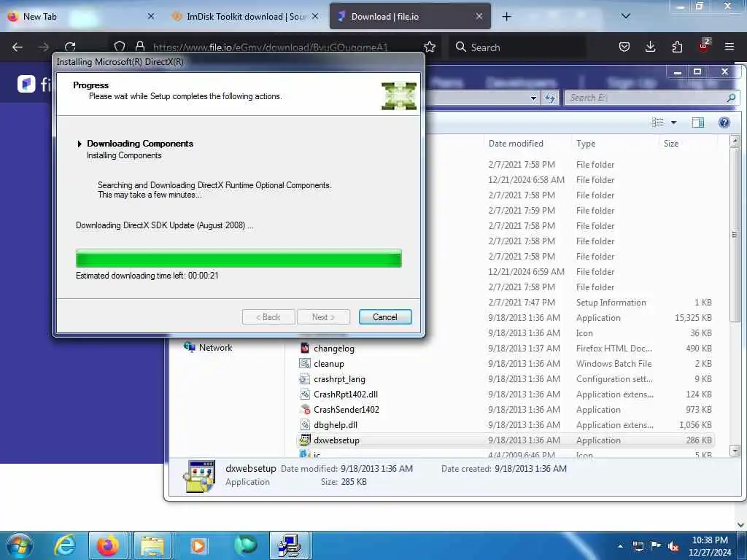Launch Internet Explorer from taskbar
The width and height of the screenshot is (747, 560).
pos(65,545)
